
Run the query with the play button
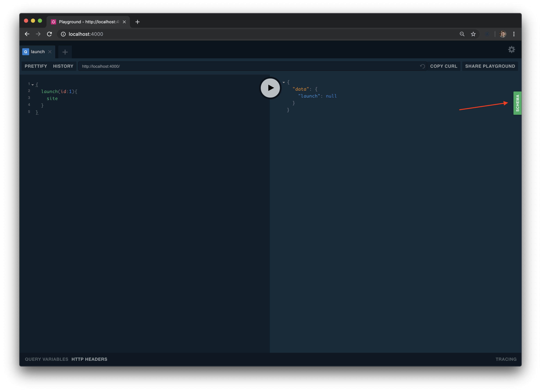point(270,88)
